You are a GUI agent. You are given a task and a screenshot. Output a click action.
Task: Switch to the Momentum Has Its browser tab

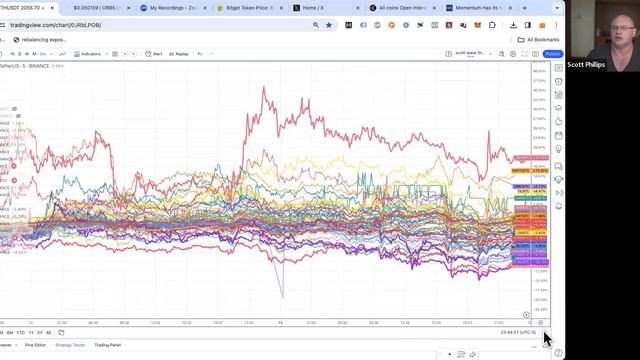coord(478,8)
